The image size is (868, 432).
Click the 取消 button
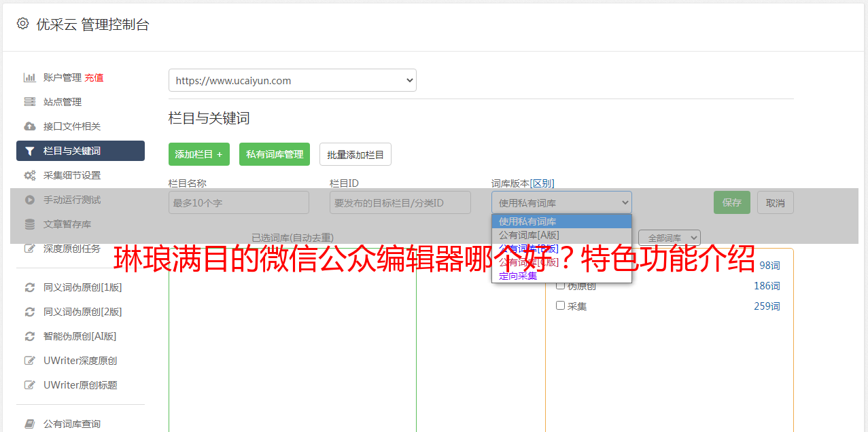click(x=776, y=202)
